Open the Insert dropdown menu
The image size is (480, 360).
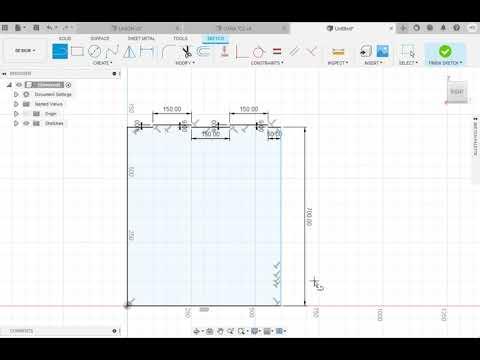click(373, 63)
